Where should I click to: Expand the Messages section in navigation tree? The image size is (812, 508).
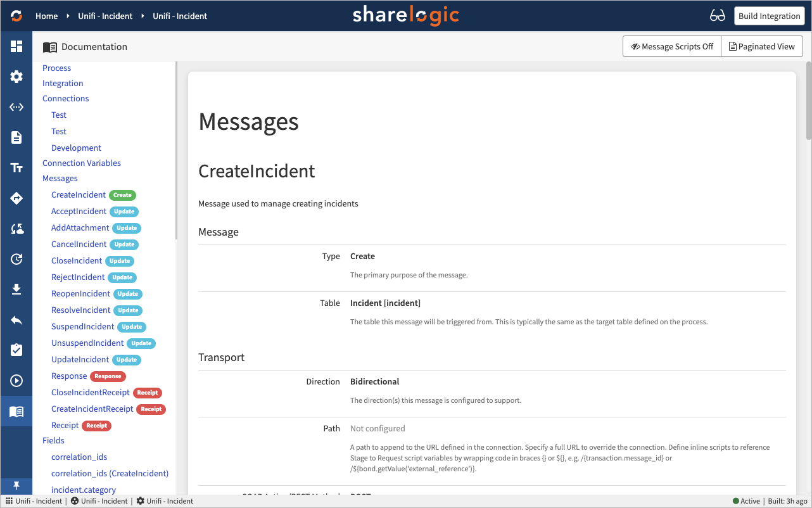point(60,179)
